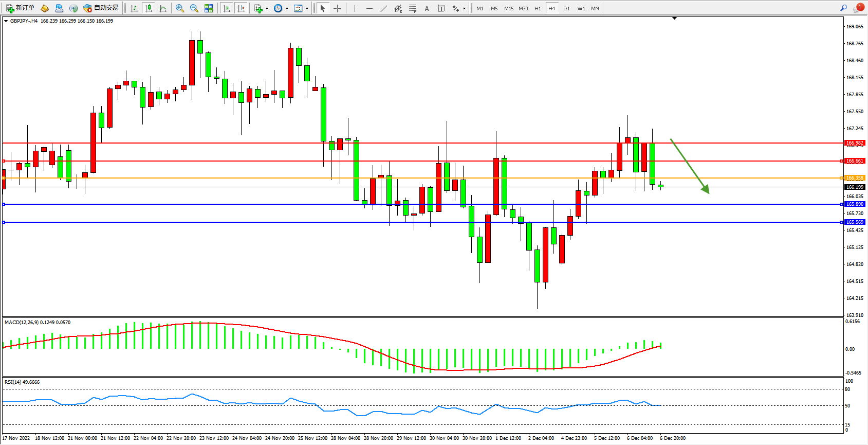
Task: Click the New Order (新订单) button
Action: click(21, 8)
